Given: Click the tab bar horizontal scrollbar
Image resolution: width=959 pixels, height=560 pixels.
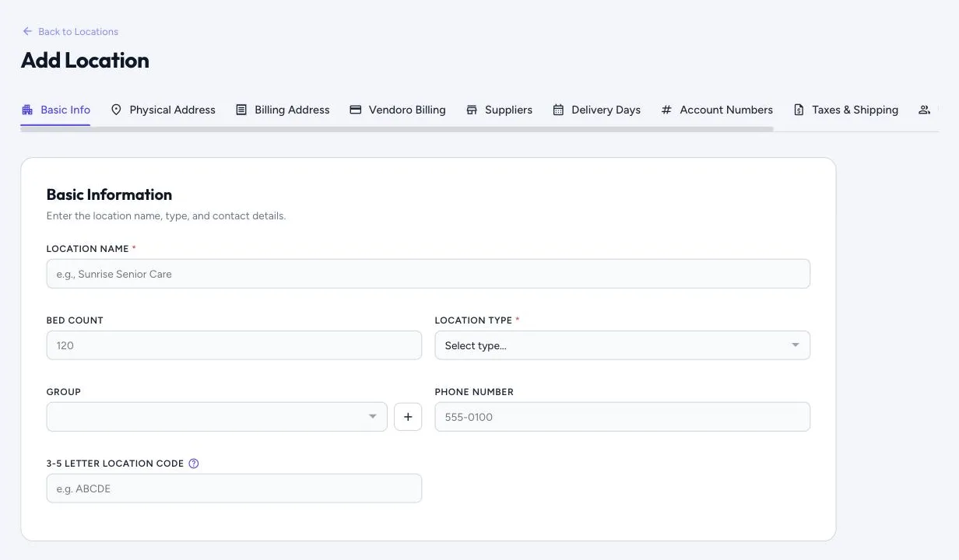Looking at the screenshot, I should click(397, 129).
